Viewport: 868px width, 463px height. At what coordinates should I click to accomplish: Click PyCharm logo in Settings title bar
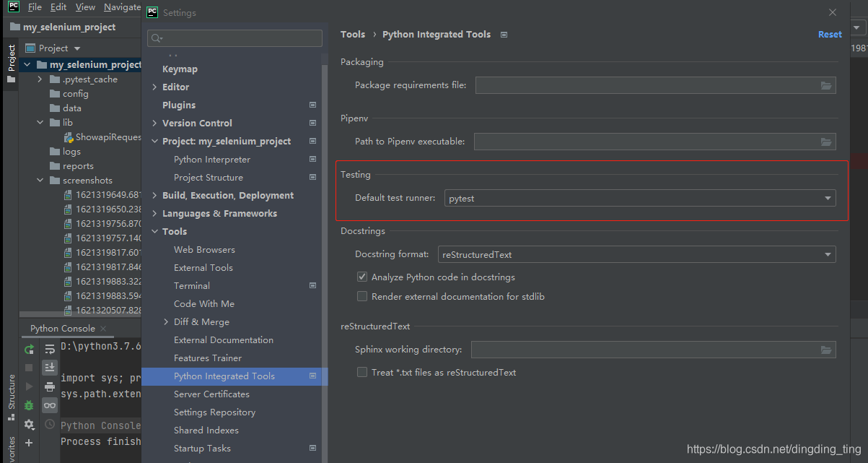click(152, 12)
